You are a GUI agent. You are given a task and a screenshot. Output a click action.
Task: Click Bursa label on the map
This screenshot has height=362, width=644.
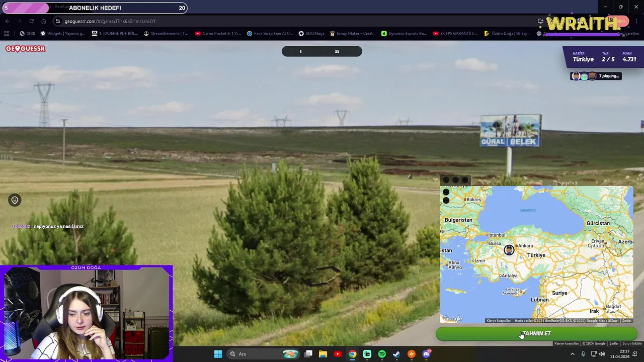[495, 244]
